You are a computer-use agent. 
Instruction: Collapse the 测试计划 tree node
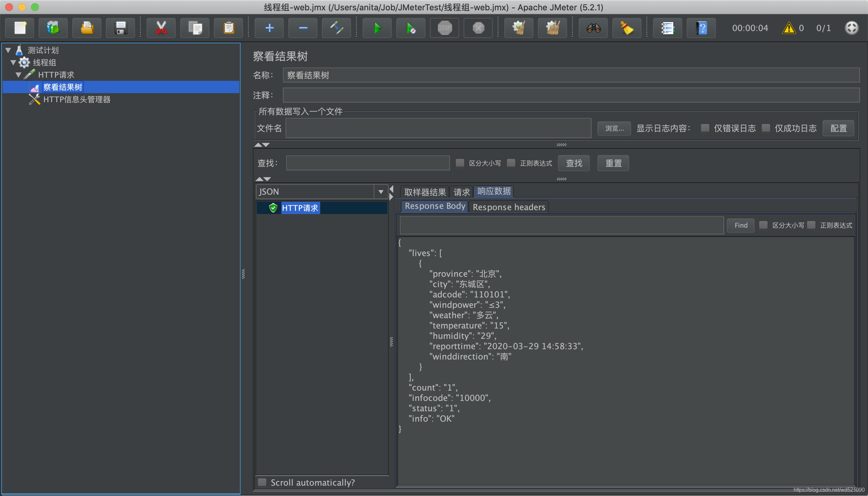[8, 50]
